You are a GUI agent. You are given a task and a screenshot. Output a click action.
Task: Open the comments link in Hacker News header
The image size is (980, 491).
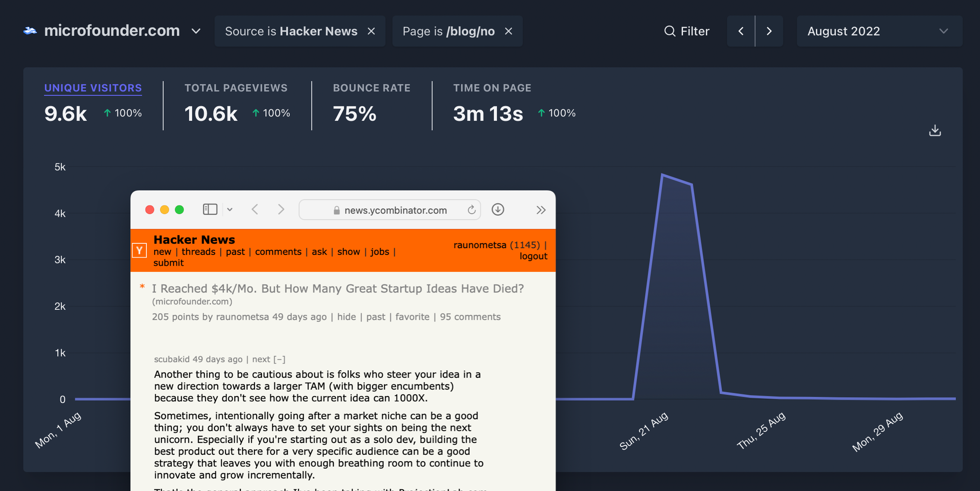coord(278,252)
